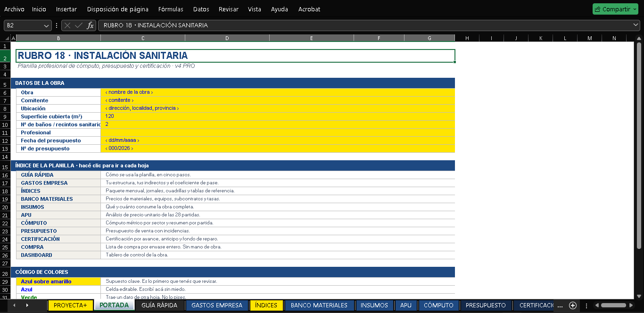
Task: Click the previous sheet navigation arrow
Action: pyautogui.click(x=14, y=305)
